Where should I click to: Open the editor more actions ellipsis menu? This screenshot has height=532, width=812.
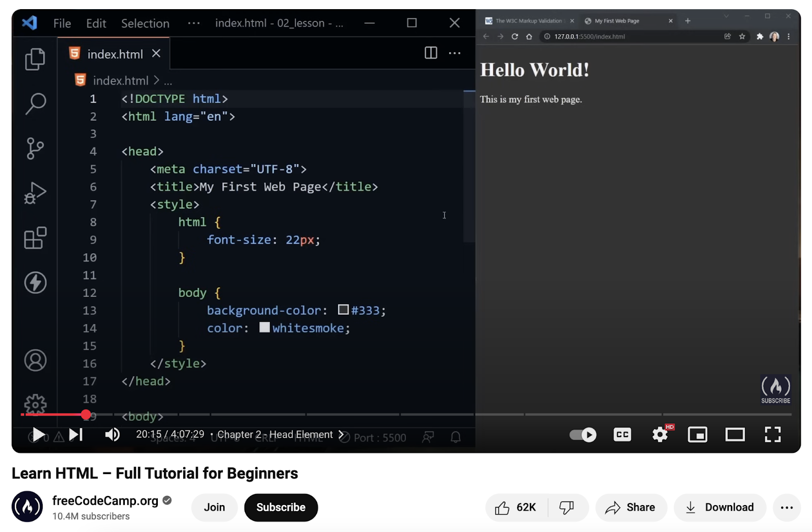coord(455,53)
